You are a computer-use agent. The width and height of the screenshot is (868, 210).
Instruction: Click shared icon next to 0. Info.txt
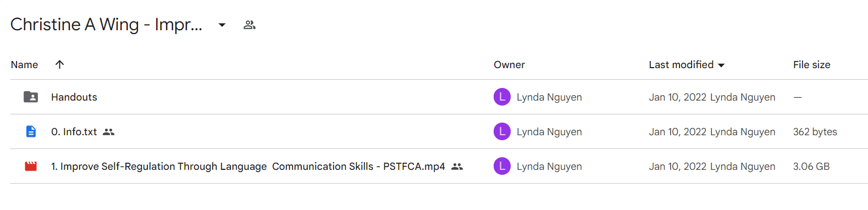(109, 132)
